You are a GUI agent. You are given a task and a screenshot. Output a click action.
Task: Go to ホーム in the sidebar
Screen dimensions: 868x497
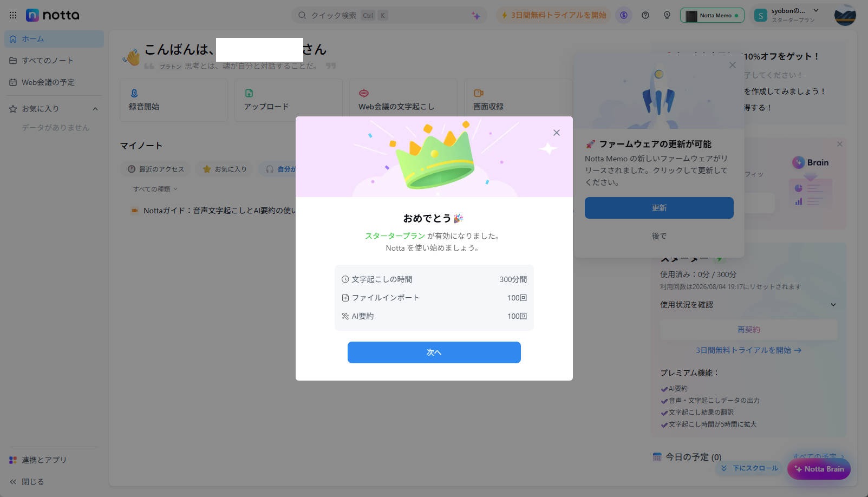click(54, 39)
